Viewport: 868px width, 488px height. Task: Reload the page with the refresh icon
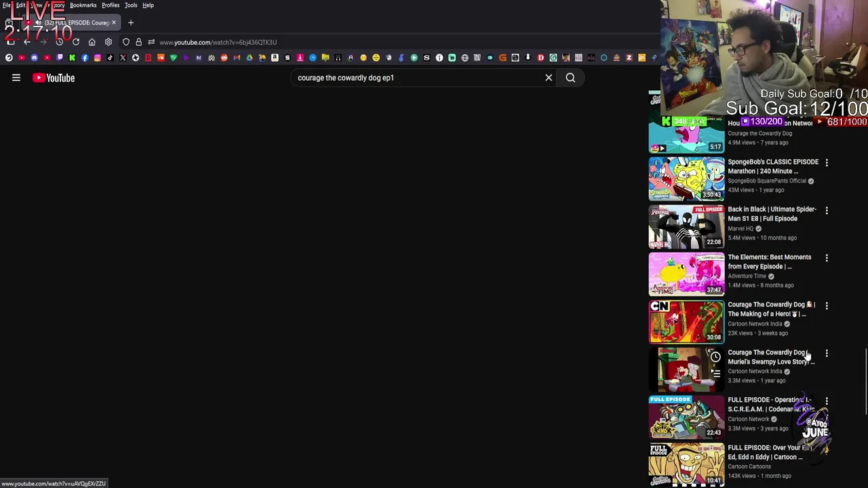[75, 42]
